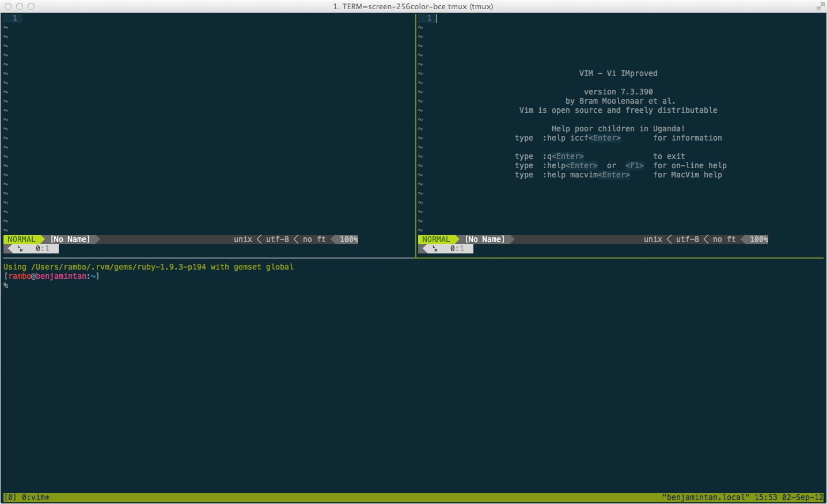Click the chevron between utf-8 and no ft segments

tap(296, 239)
